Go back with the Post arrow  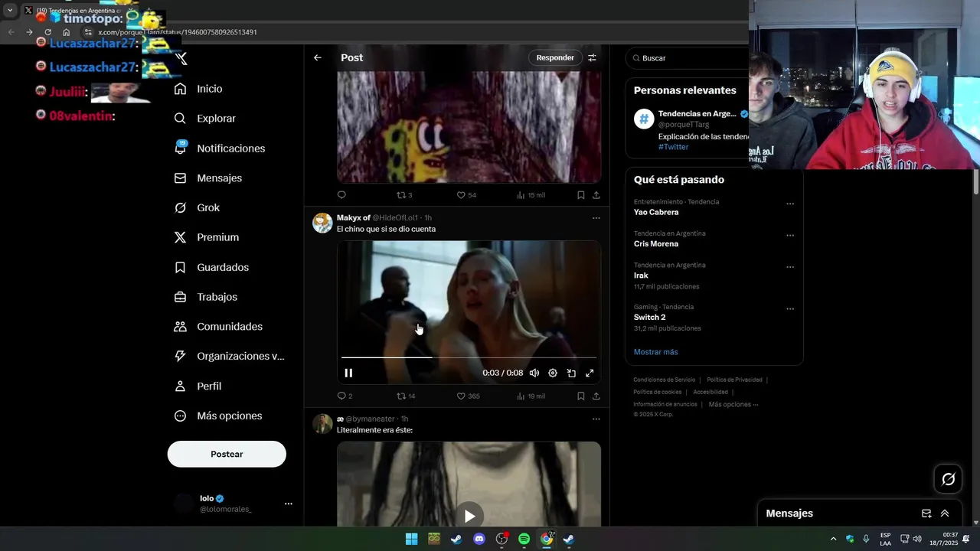[x=318, y=57]
